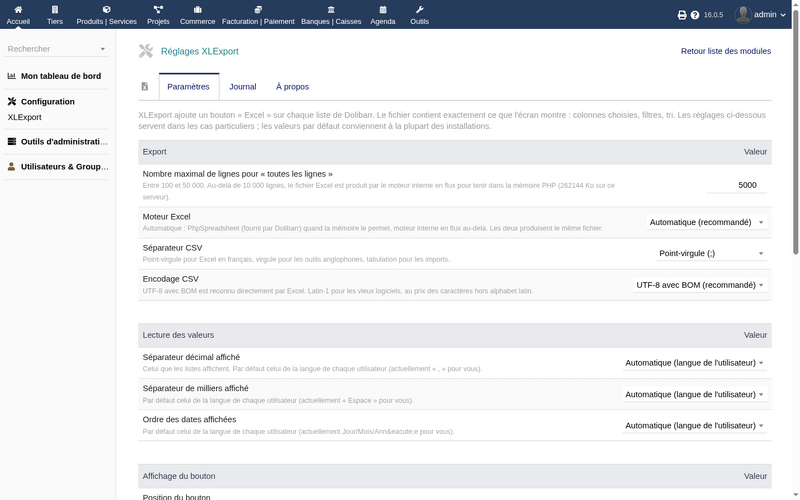Open the Accueil home icon

point(18,9)
